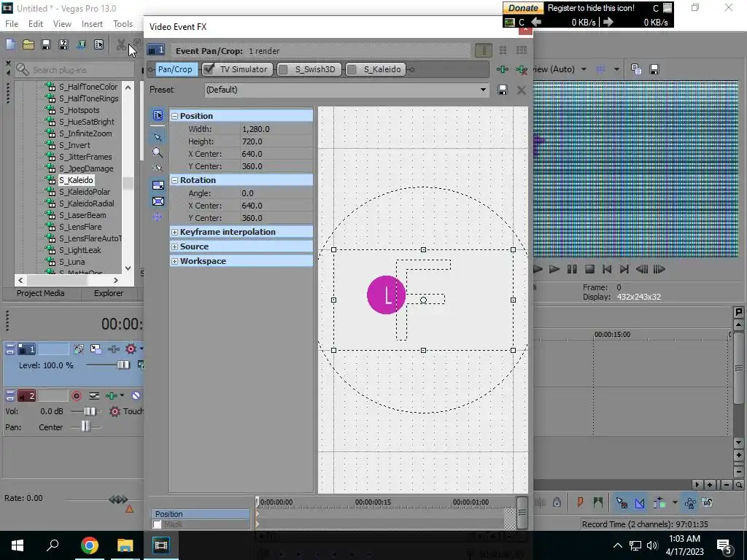Click the audio track Pan slider handle
The image size is (747, 560).
85,427
